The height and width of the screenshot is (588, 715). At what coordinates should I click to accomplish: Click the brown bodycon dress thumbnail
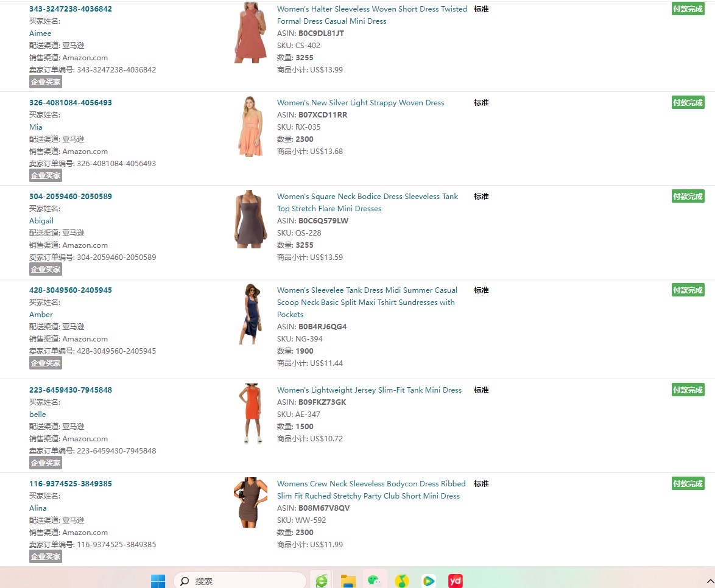pos(250,502)
